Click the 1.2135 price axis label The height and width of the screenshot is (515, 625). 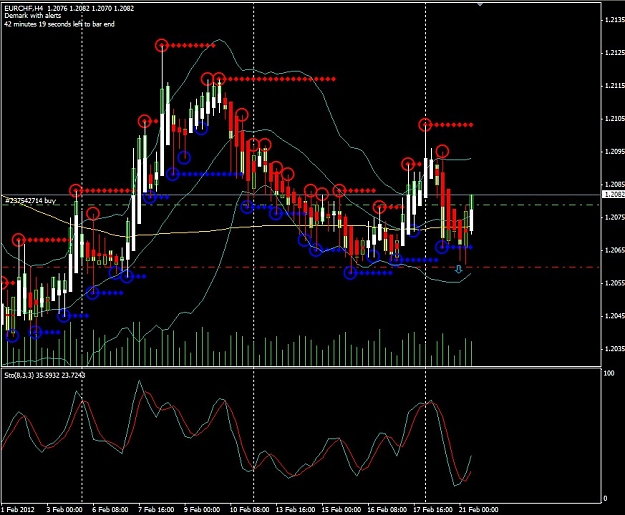[x=614, y=20]
